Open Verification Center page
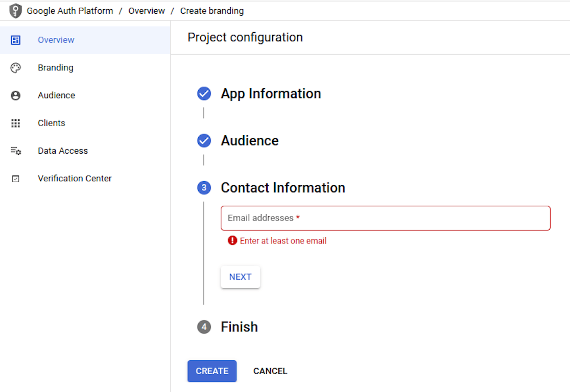The width and height of the screenshot is (570, 392). 75,179
